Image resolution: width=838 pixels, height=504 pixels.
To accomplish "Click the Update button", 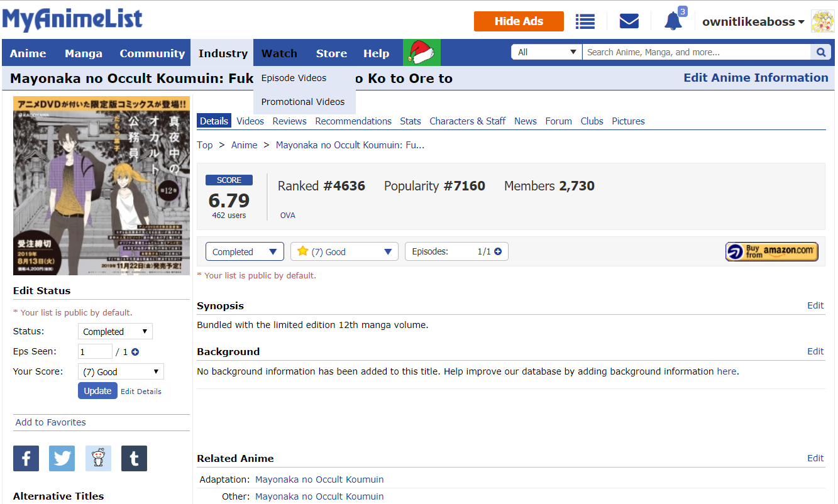I will coord(97,391).
